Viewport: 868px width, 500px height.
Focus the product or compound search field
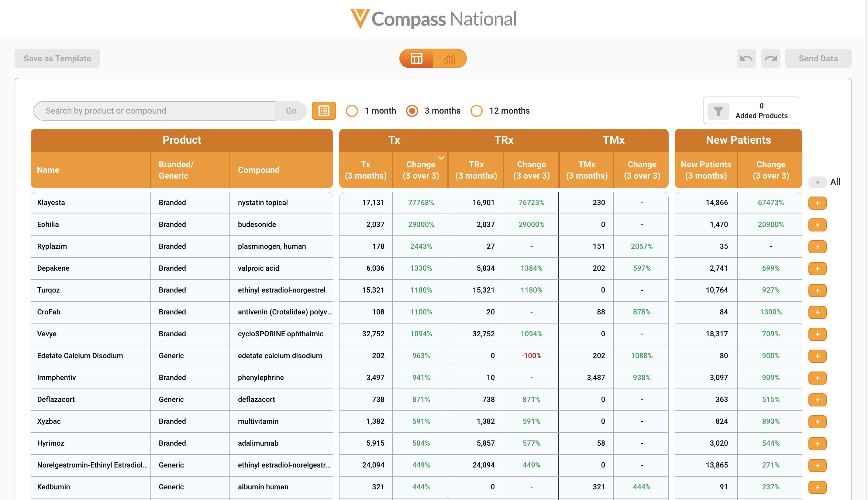click(x=155, y=111)
